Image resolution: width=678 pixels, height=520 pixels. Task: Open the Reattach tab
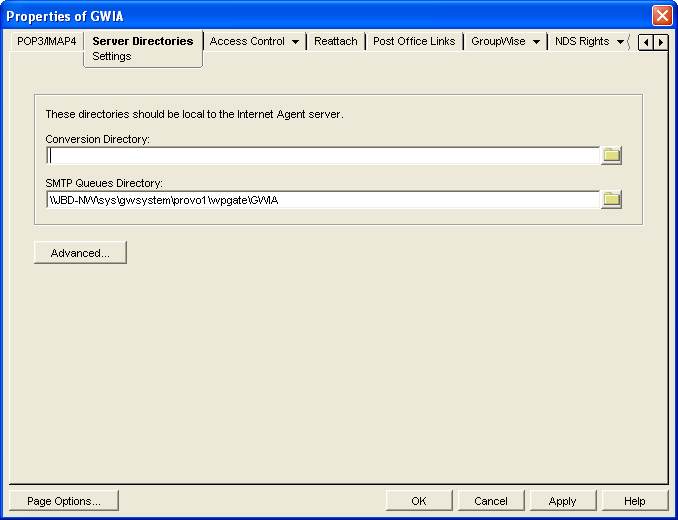(x=336, y=41)
